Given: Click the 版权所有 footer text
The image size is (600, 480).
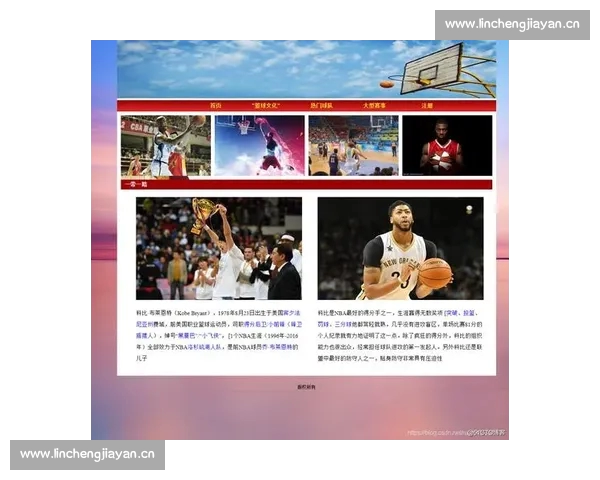Looking at the screenshot, I should 306,387.
